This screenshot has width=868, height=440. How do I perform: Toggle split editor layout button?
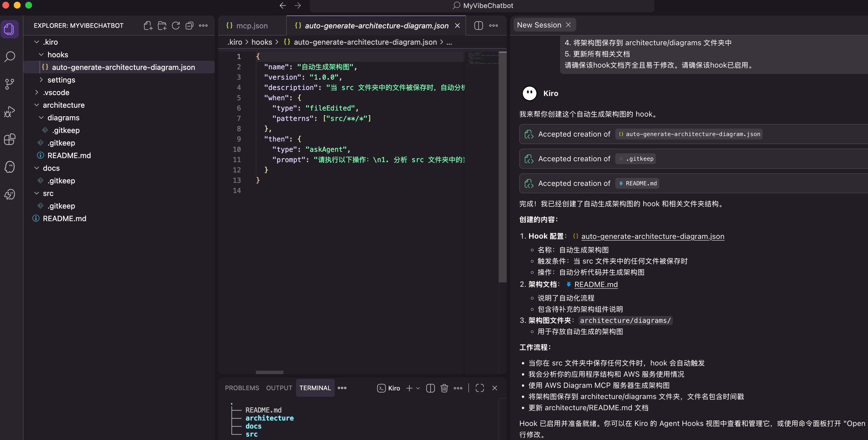(478, 25)
